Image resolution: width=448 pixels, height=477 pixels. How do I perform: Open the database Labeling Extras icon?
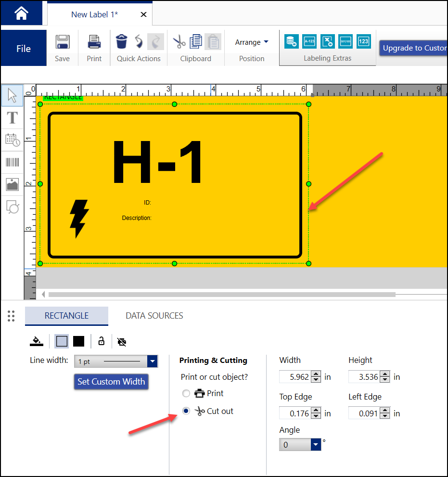point(291,42)
